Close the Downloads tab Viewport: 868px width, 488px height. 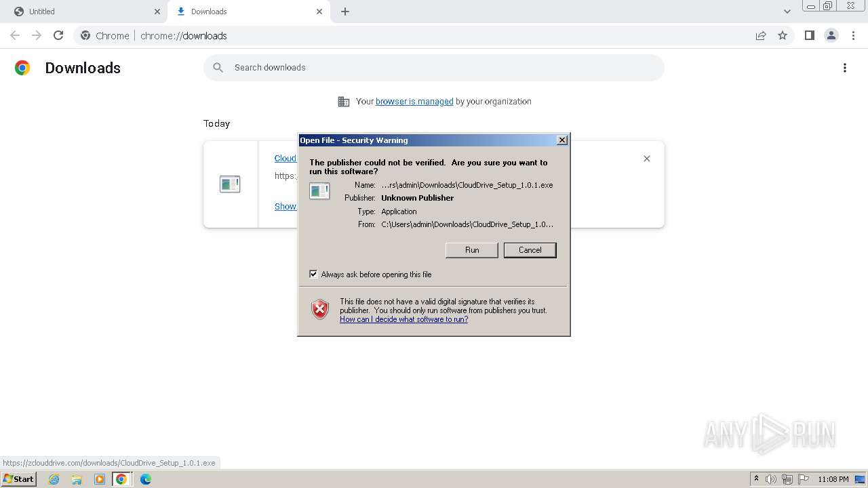319,12
